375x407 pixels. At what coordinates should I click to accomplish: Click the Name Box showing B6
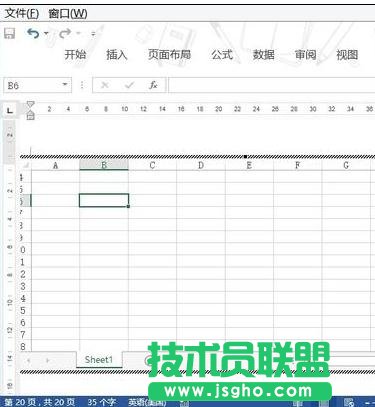tap(33, 85)
